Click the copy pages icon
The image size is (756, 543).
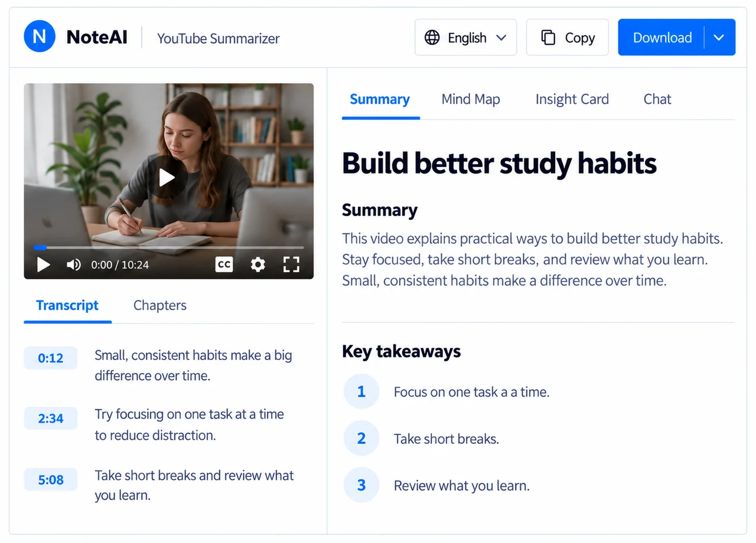point(549,38)
